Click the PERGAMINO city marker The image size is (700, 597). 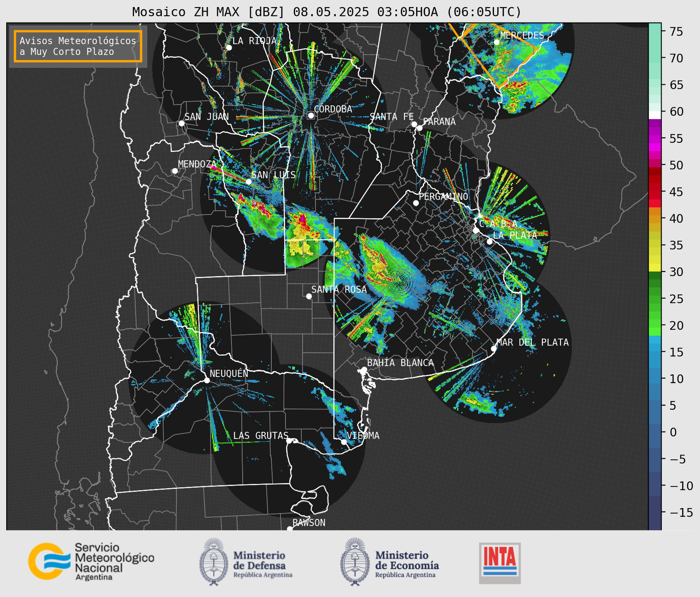(416, 203)
